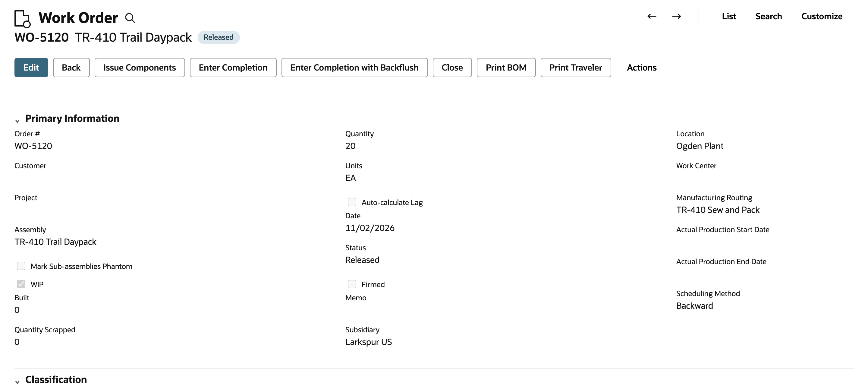The width and height of the screenshot is (868, 392).
Task: Close the work order via Close button
Action: click(452, 68)
